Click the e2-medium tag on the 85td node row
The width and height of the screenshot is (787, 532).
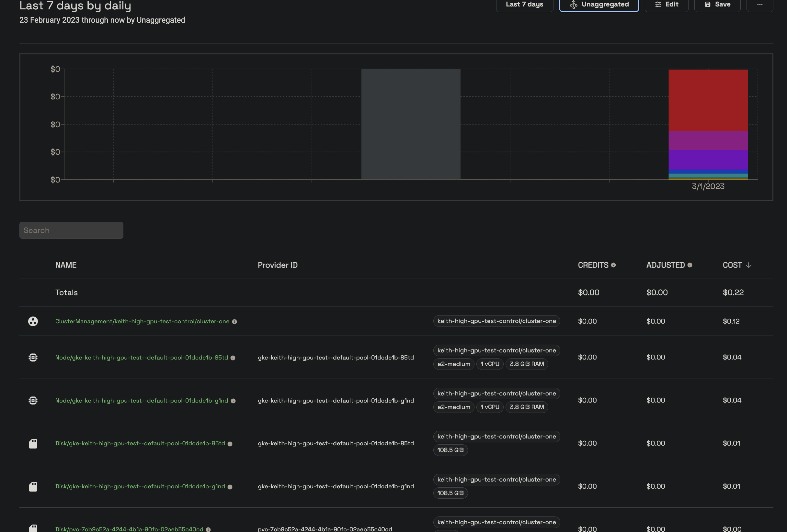[453, 364]
